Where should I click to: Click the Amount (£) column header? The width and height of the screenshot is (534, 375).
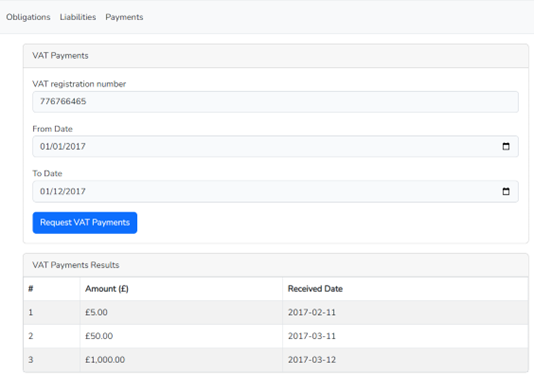(181, 289)
